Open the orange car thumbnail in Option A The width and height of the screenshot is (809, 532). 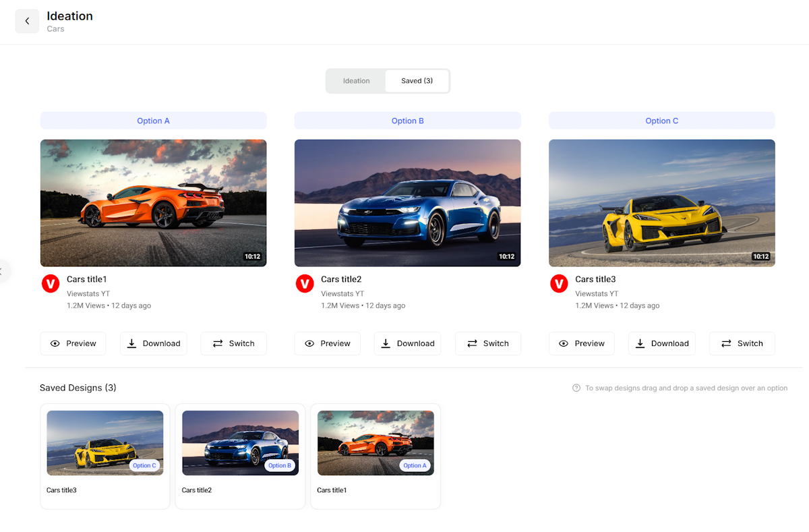click(x=154, y=203)
